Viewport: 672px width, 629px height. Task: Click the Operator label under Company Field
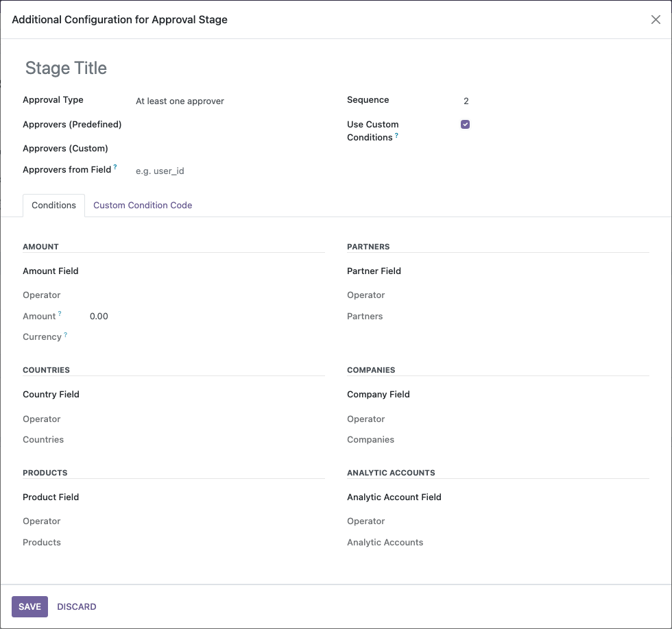click(x=365, y=419)
